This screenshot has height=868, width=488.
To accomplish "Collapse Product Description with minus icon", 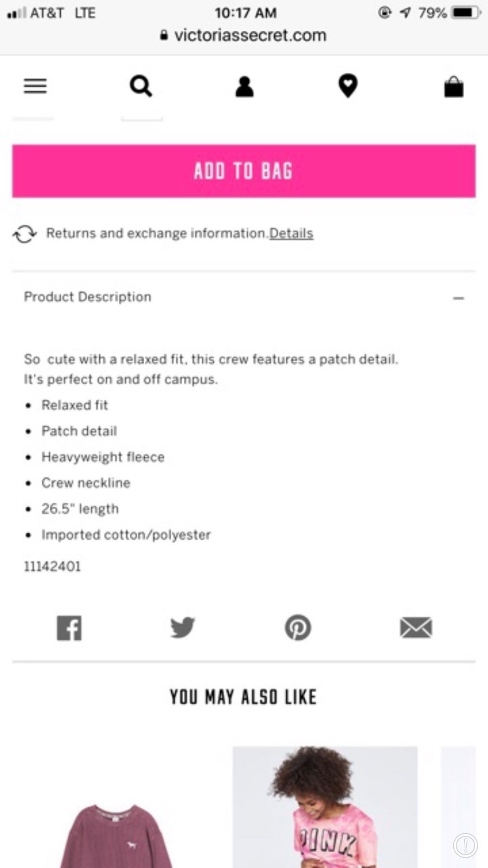I will pyautogui.click(x=459, y=298).
